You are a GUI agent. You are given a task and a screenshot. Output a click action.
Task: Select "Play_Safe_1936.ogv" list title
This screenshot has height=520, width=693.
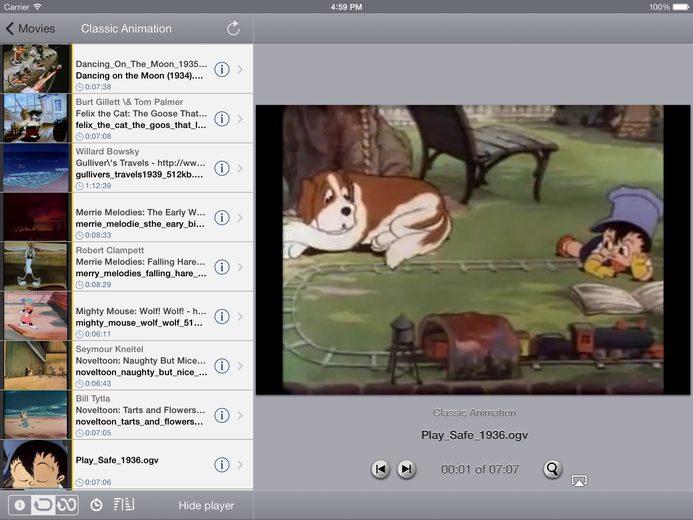click(x=117, y=460)
